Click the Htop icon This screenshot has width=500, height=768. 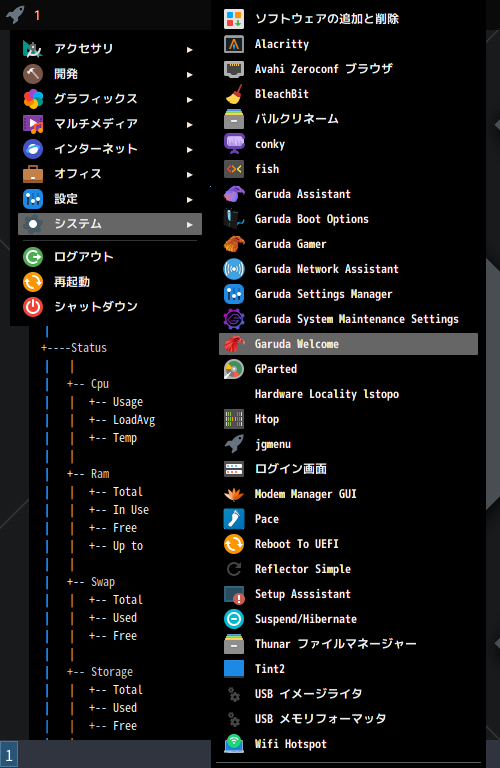(x=234, y=419)
